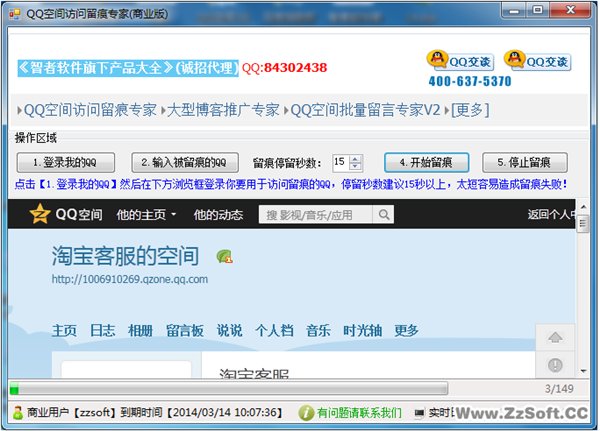Decrease 留痕停留秒数 with the down arrow

[355, 166]
